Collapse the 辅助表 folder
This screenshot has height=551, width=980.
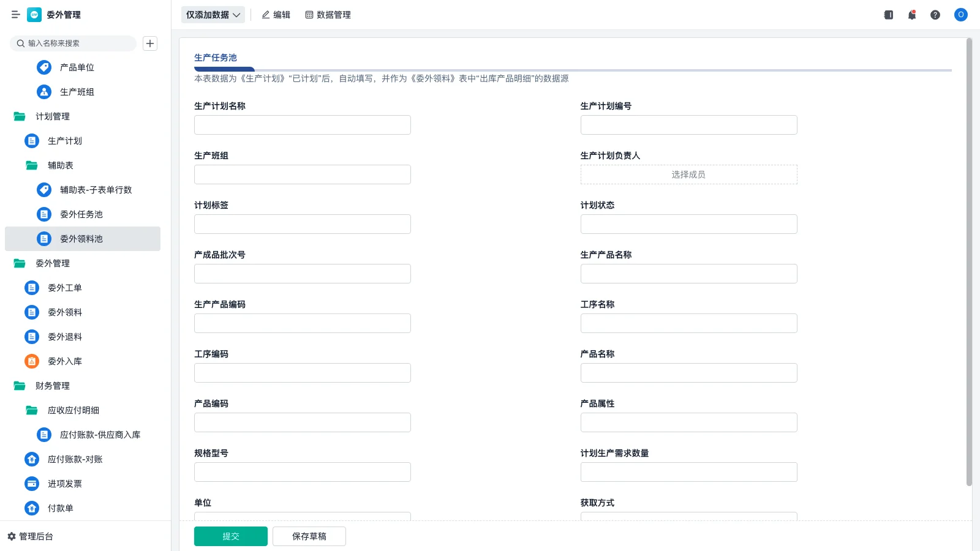32,165
